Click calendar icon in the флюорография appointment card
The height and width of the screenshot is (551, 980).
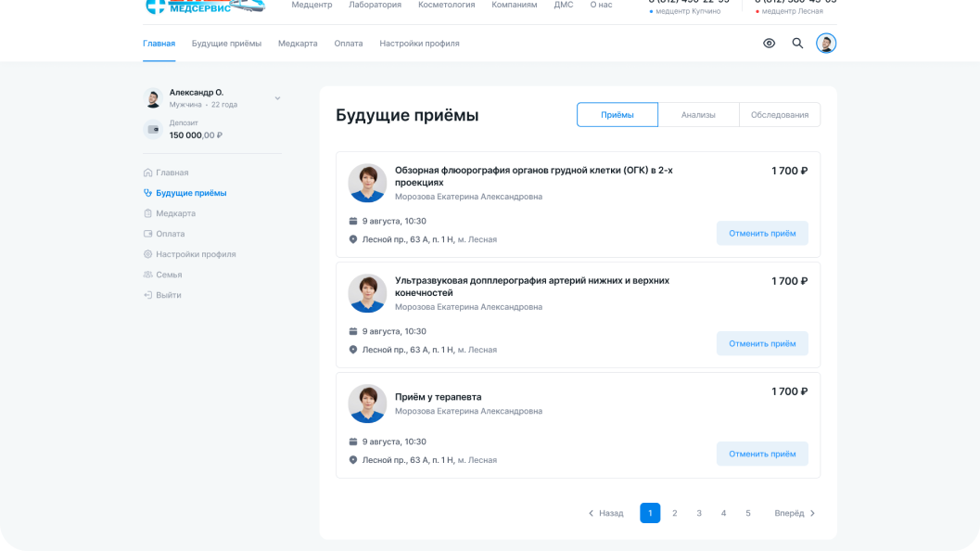pos(353,221)
